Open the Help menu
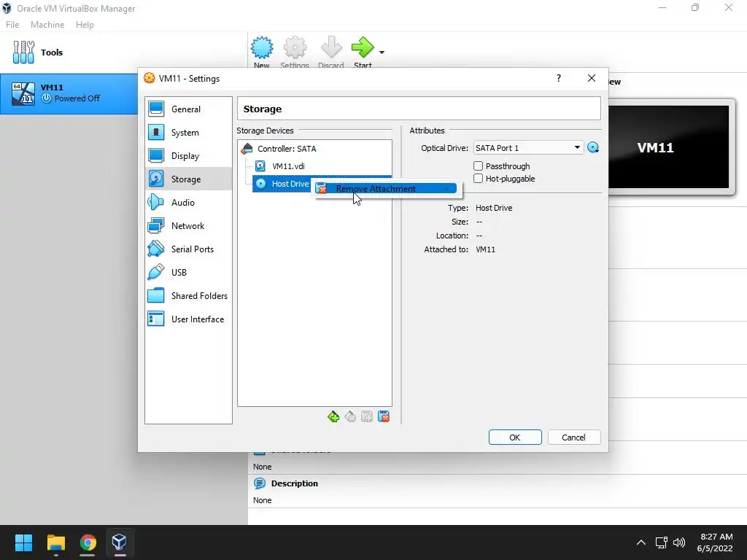 pyautogui.click(x=85, y=25)
